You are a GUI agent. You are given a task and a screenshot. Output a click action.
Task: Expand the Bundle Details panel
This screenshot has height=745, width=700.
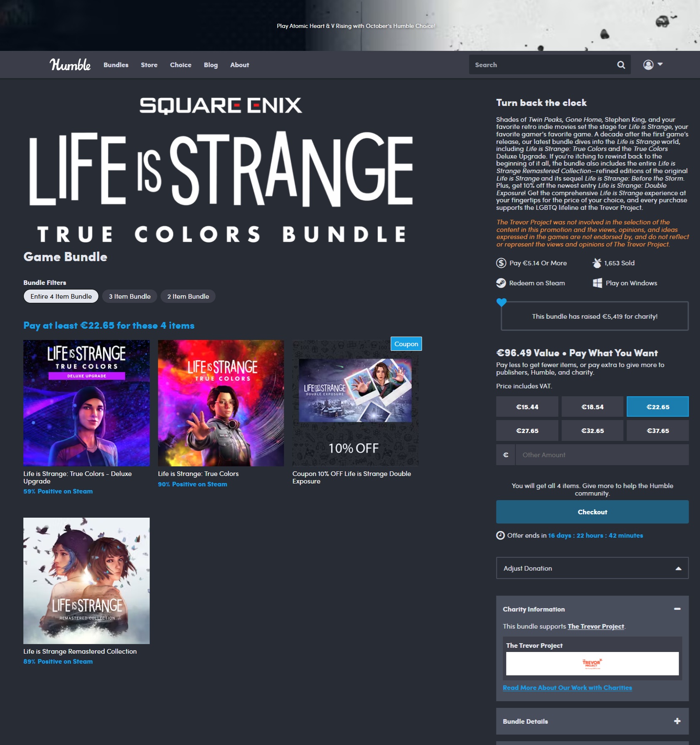[x=677, y=721]
